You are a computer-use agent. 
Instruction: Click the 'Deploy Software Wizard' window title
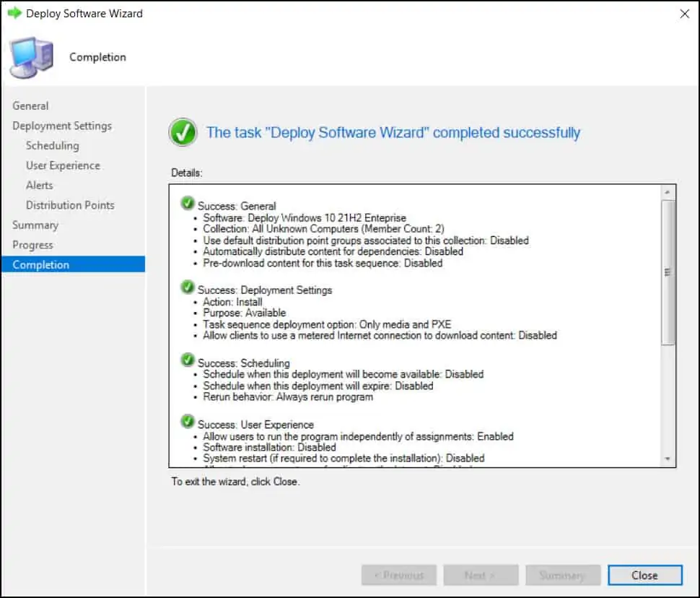(x=84, y=14)
